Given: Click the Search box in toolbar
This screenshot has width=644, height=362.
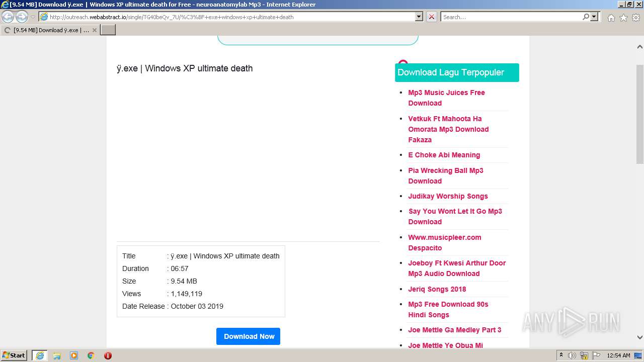Looking at the screenshot, I should (511, 17).
